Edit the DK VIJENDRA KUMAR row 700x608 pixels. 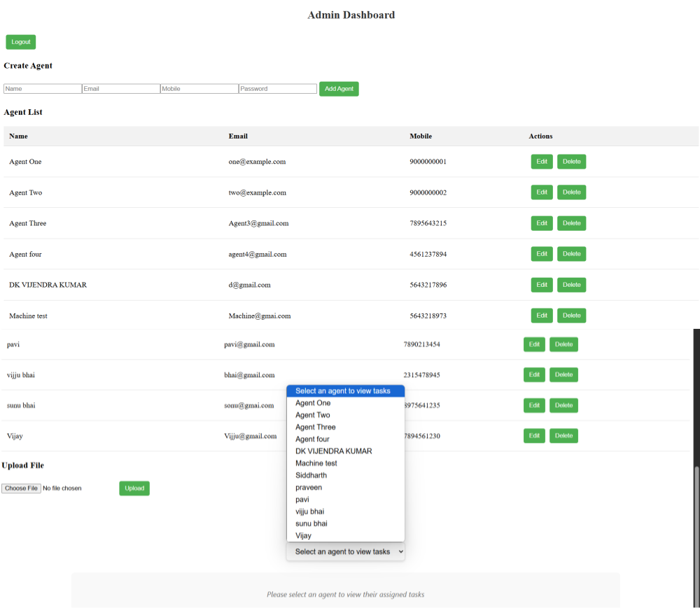(542, 285)
